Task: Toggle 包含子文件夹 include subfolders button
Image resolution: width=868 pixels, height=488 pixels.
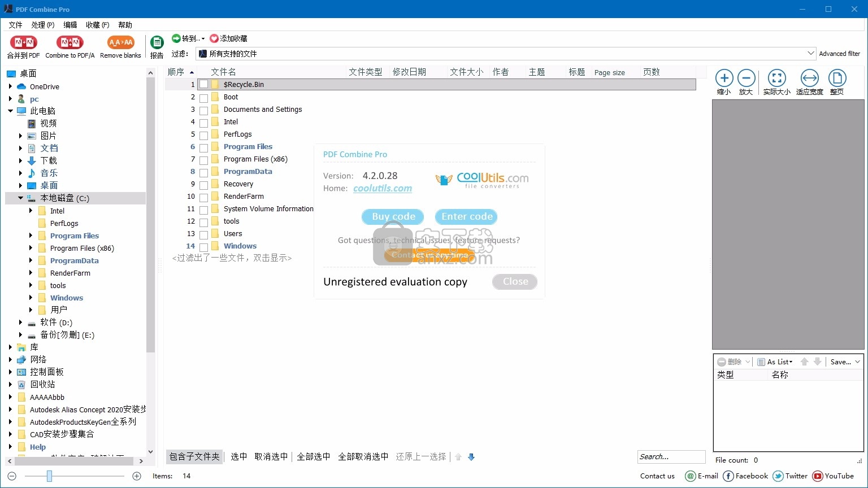Action: [194, 456]
